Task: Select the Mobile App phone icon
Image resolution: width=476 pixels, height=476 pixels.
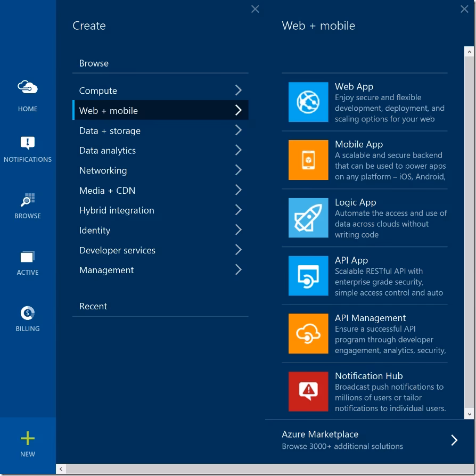Action: (x=308, y=160)
